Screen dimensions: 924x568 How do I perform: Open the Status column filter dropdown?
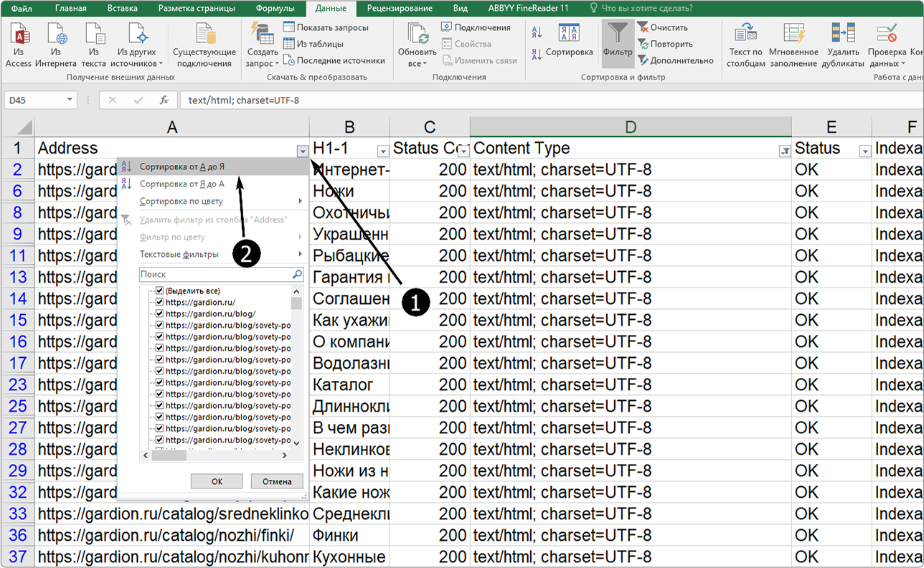(865, 151)
